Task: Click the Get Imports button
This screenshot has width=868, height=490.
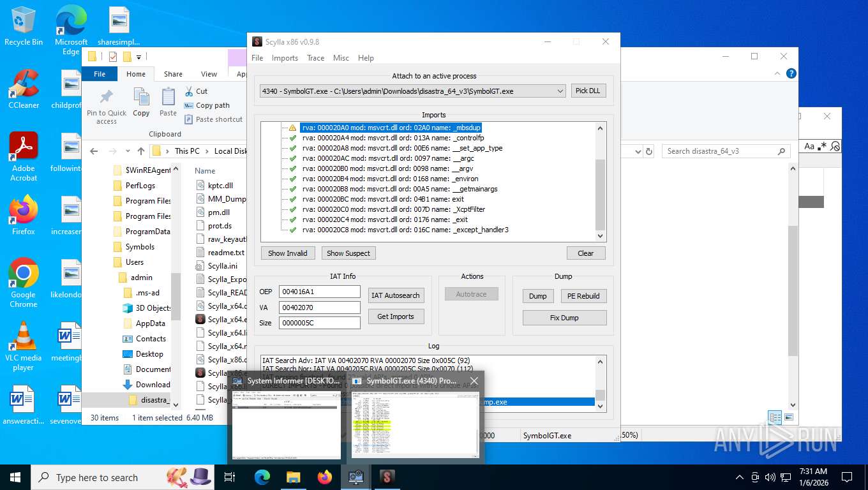Action: (x=396, y=316)
